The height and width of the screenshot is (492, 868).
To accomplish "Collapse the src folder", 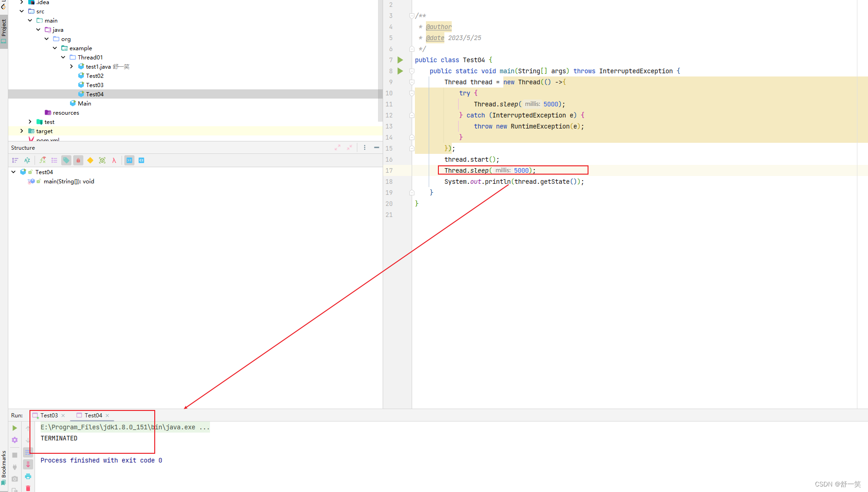I will click(x=22, y=11).
